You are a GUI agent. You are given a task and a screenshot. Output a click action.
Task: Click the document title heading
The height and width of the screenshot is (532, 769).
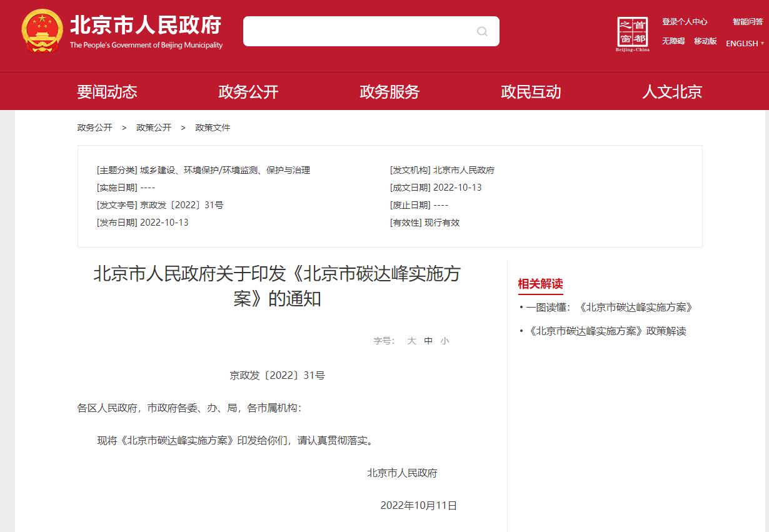(x=277, y=286)
